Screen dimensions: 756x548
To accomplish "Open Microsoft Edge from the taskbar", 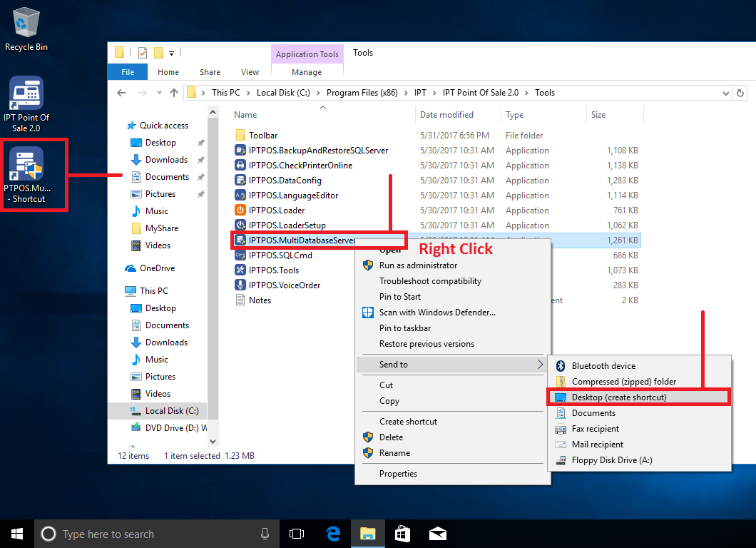I will pyautogui.click(x=333, y=534).
